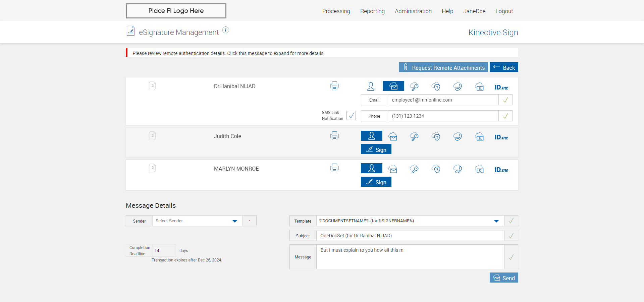The height and width of the screenshot is (302, 644).
Task: Open the Administration menu
Action: 413,11
